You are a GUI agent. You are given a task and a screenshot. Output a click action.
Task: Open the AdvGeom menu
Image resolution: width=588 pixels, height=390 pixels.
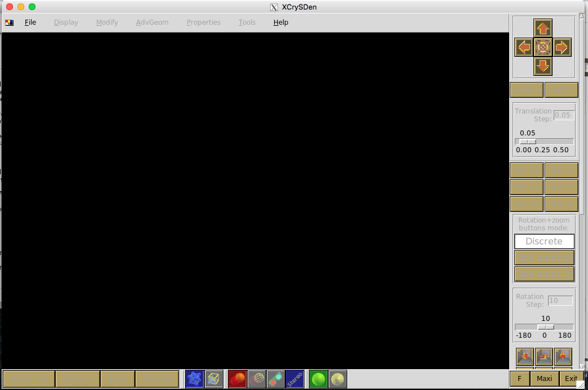(152, 22)
